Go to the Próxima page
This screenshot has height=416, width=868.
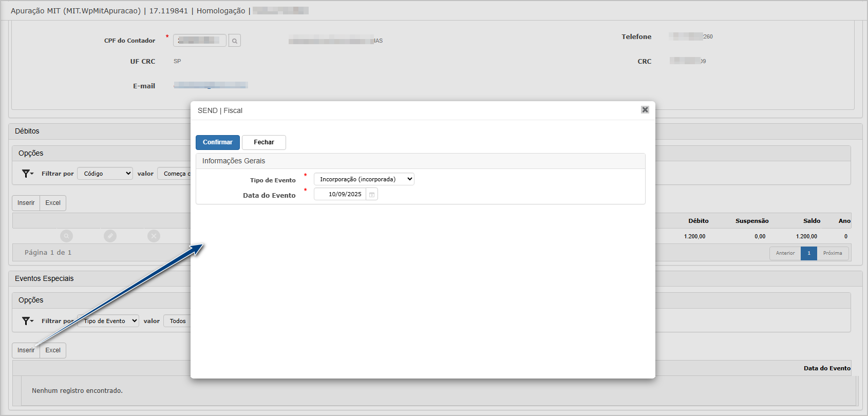point(832,253)
